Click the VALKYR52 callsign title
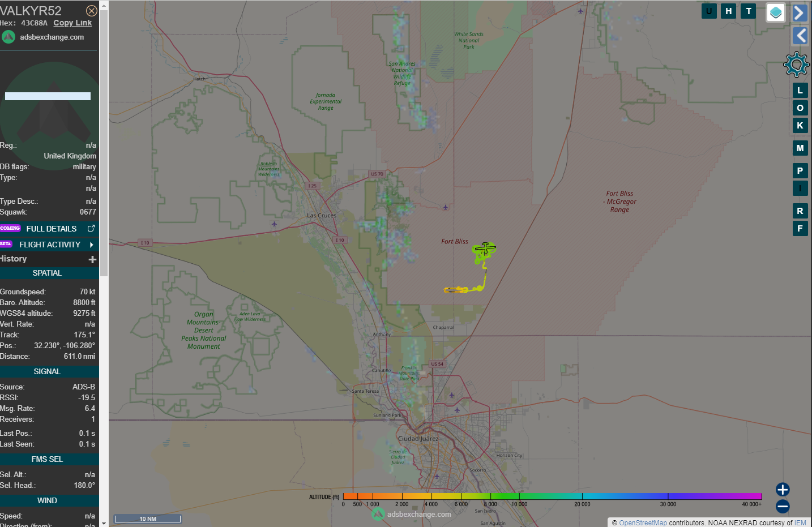812x527 pixels. pos(31,11)
